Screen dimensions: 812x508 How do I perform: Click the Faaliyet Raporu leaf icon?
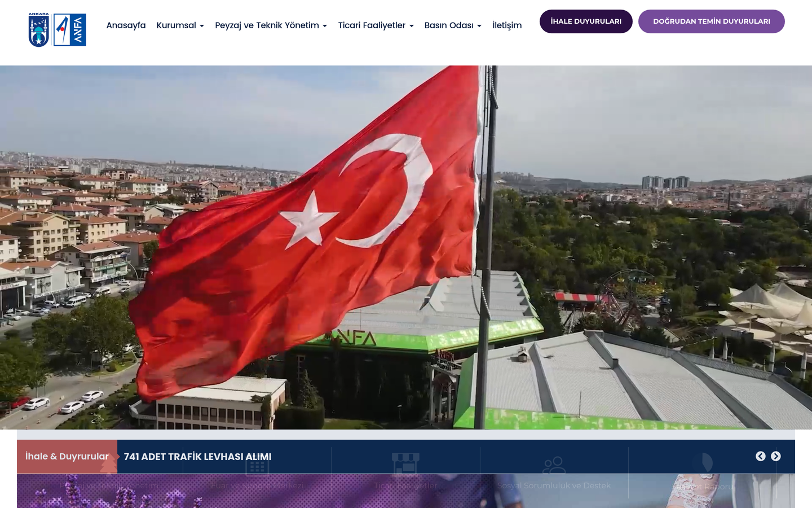tap(703, 464)
